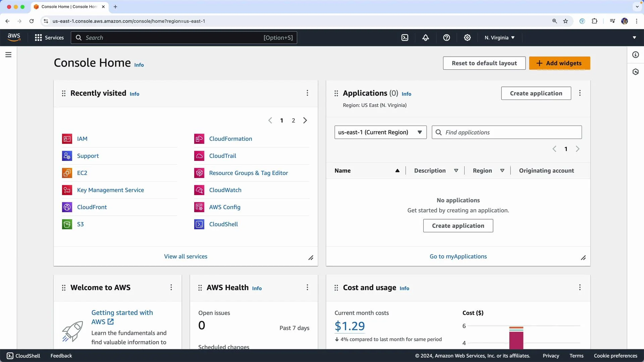The width and height of the screenshot is (644, 362).
Task: Open the hexagon icon on right sidebar
Action: pyautogui.click(x=636, y=72)
